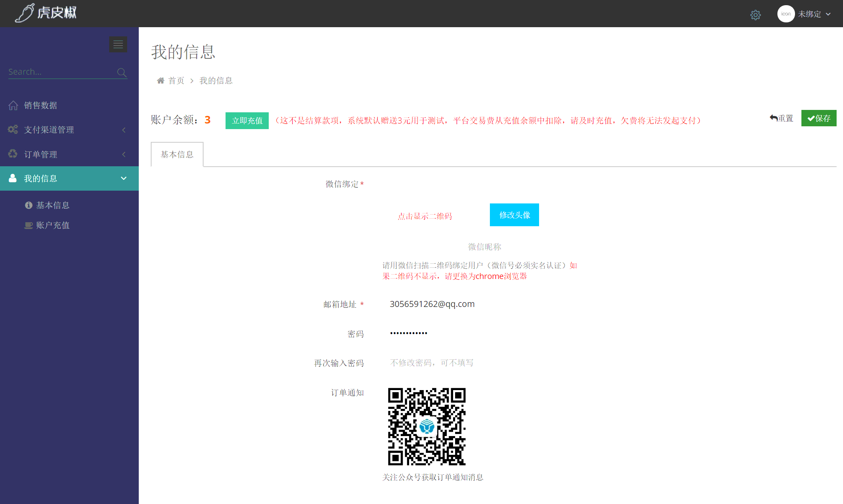843x504 pixels.
Task: Toggle the sidebar with the hamburger icon
Action: click(x=118, y=44)
